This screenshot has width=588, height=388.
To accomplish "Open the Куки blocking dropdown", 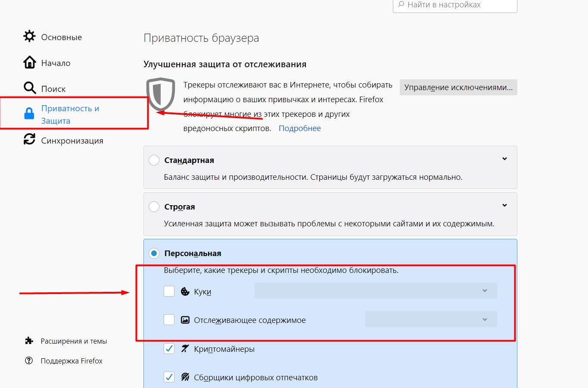I will click(x=375, y=291).
